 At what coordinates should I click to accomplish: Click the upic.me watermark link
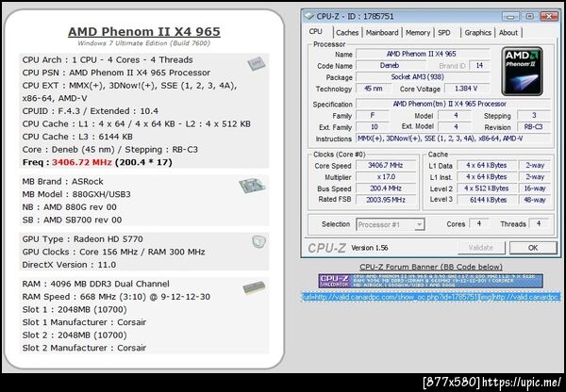[522, 382]
